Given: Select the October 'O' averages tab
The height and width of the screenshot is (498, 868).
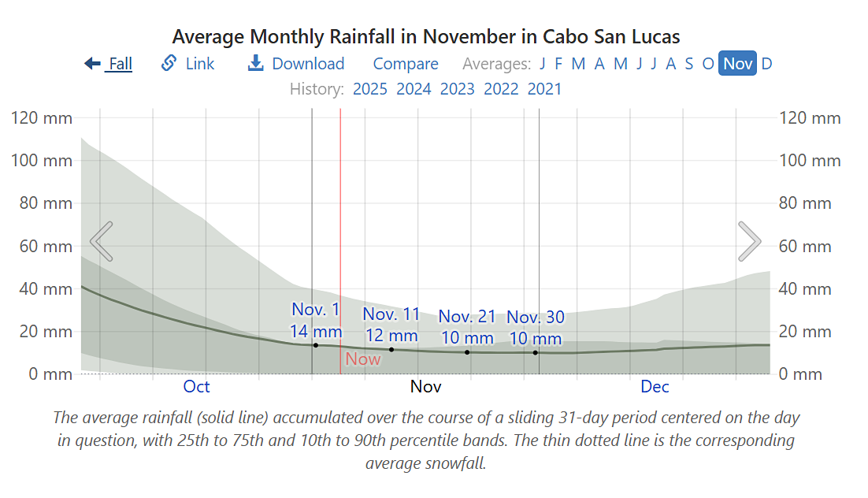Looking at the screenshot, I should point(707,64).
